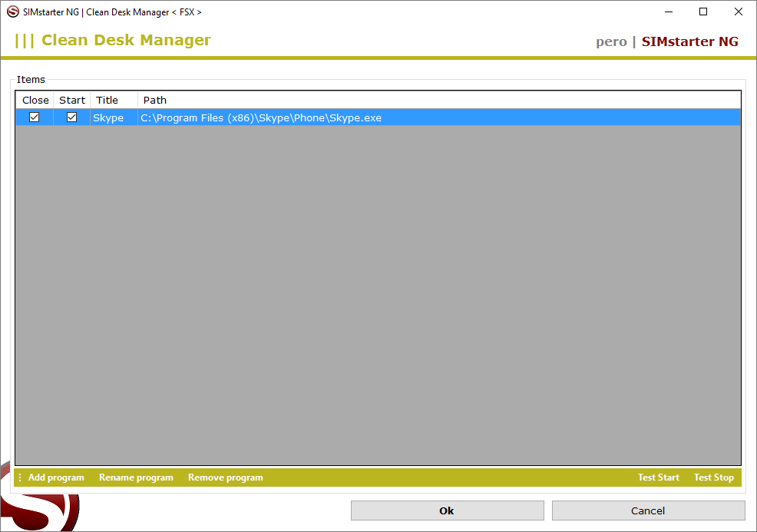This screenshot has height=532, width=757.
Task: Select the Skype.exe path entry
Action: click(x=261, y=118)
